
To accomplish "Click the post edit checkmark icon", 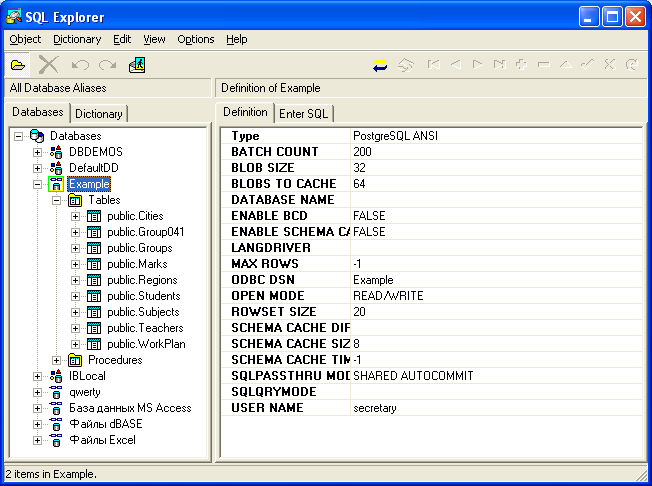I will [587, 64].
